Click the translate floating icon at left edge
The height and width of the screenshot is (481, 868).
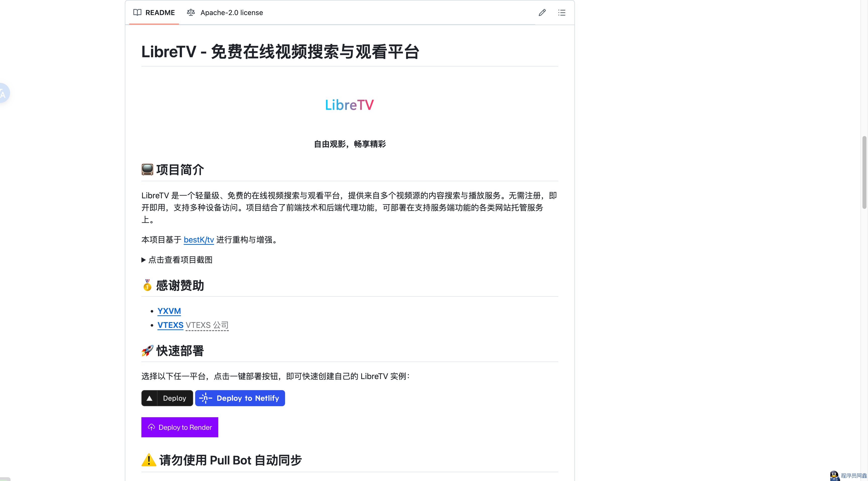pos(3,93)
